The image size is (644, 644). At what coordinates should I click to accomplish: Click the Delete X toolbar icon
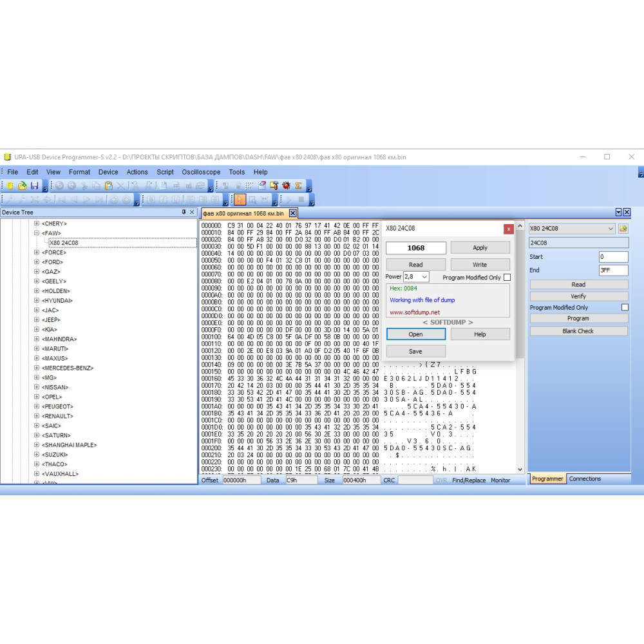[x=121, y=185]
